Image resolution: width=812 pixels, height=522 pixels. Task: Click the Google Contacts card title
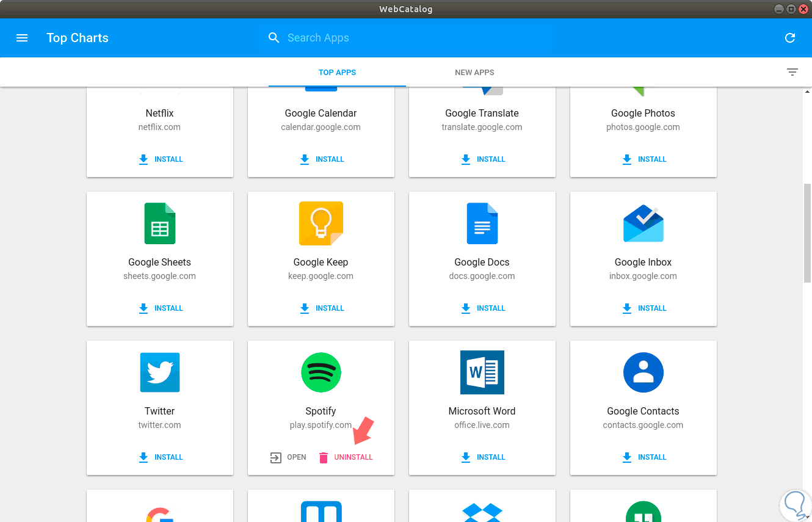click(x=643, y=411)
